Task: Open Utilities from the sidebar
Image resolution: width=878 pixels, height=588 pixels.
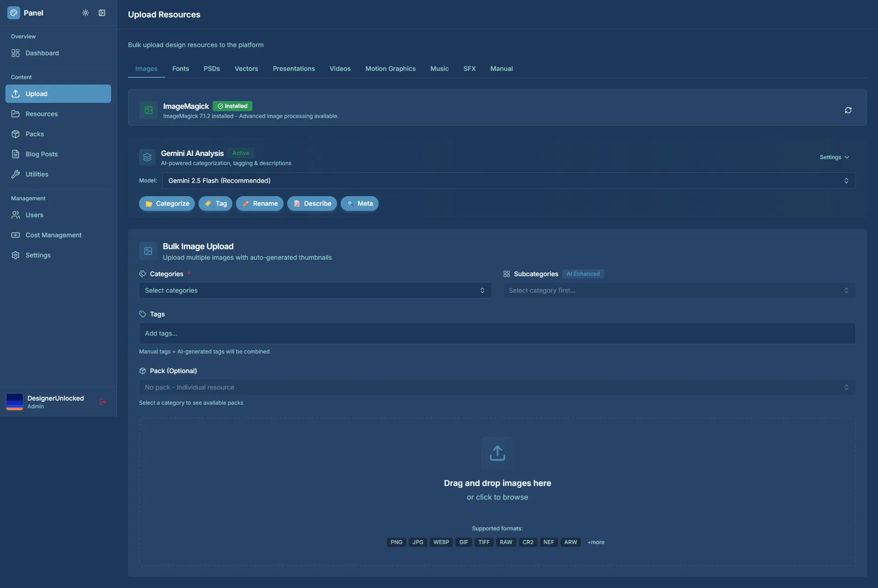Action: 37,174
